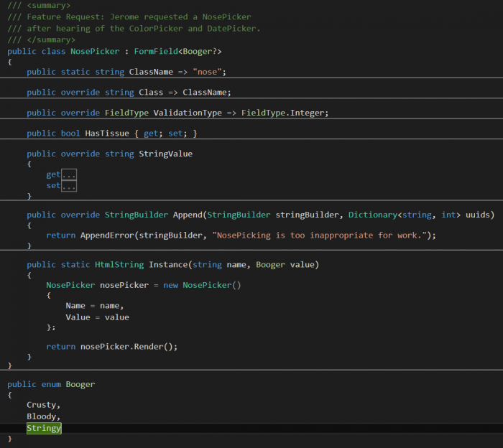The height and width of the screenshot is (448, 503).
Task: Click the AppendError method call
Action: (x=107, y=235)
